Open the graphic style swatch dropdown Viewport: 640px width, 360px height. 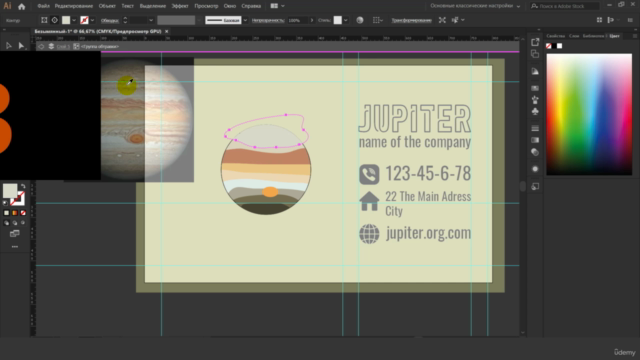[x=346, y=20]
